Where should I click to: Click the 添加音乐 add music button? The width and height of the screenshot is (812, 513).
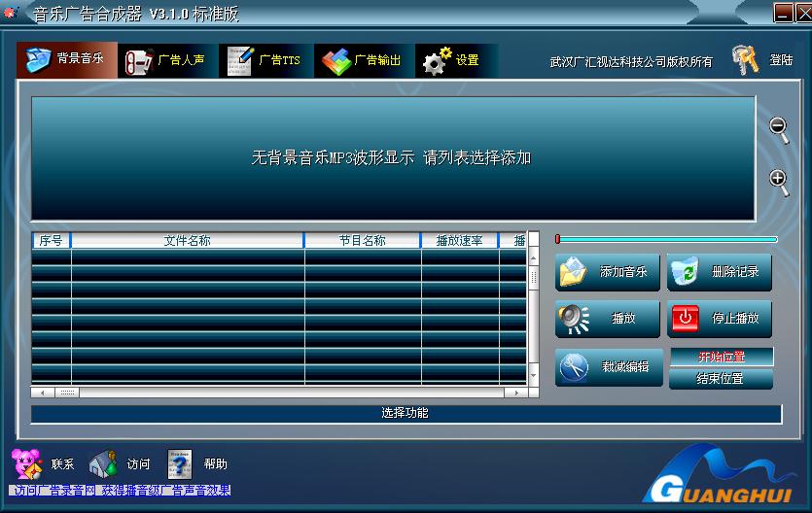point(609,273)
